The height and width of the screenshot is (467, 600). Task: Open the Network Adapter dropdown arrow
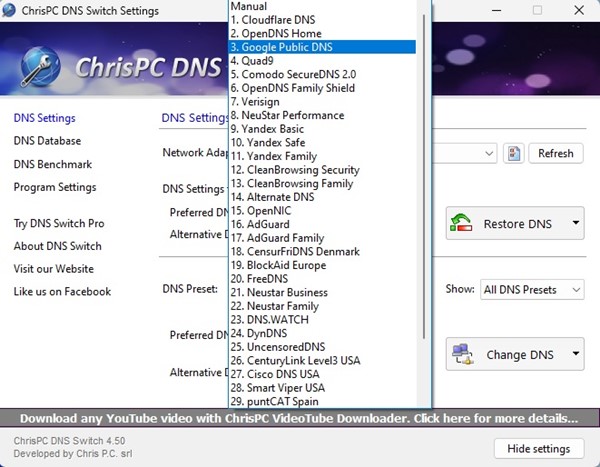pyautogui.click(x=489, y=153)
